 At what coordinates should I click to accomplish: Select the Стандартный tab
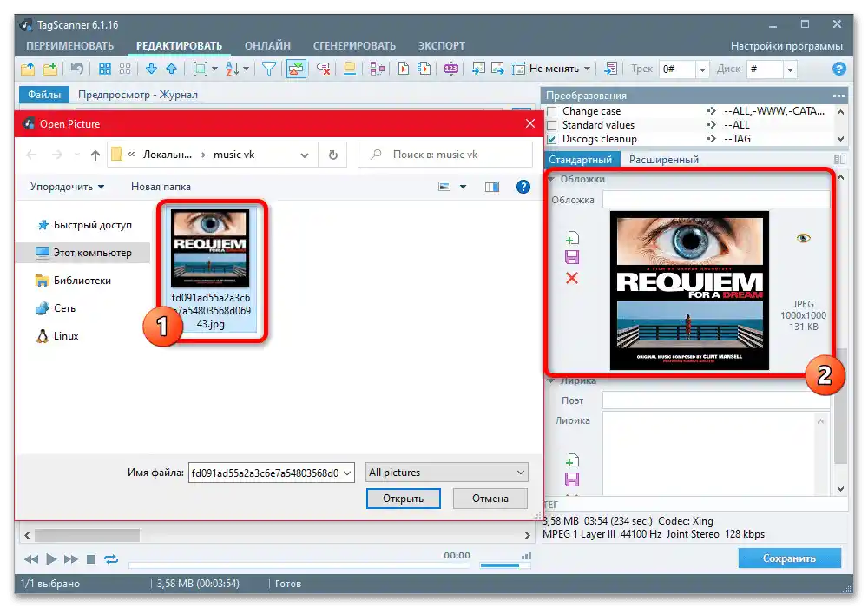click(580, 160)
